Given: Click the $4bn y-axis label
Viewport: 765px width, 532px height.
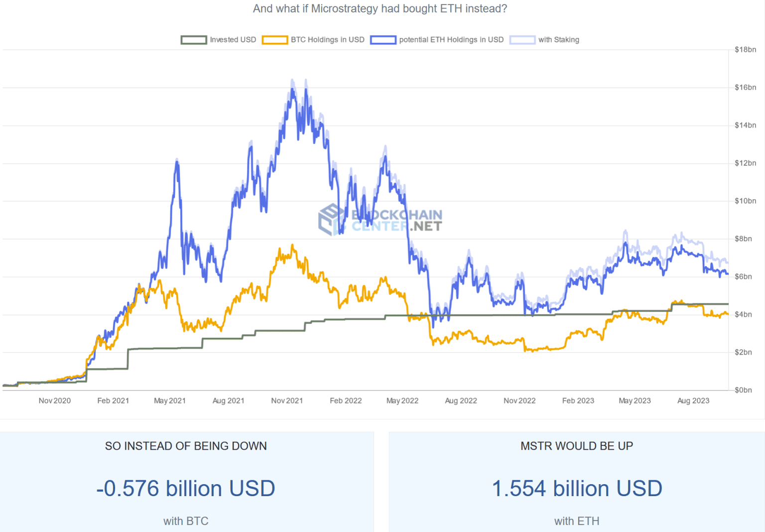Looking at the screenshot, I should (744, 315).
